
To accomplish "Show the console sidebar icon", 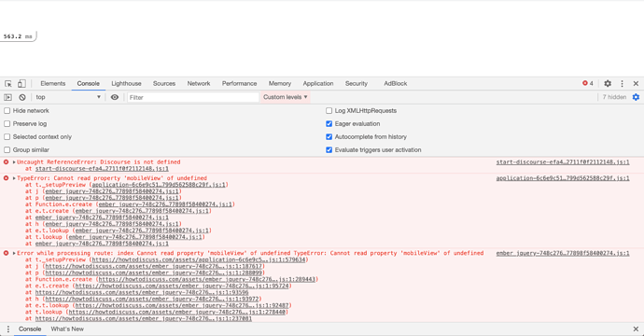I will pyautogui.click(x=7, y=97).
